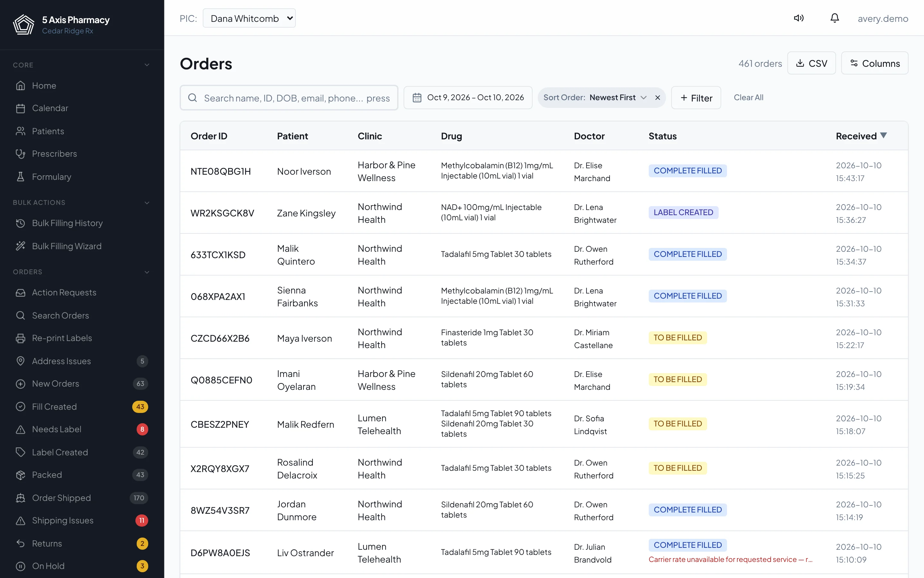The height and width of the screenshot is (578, 924).
Task: Collapse the ORDERS sidebar section
Action: click(147, 272)
